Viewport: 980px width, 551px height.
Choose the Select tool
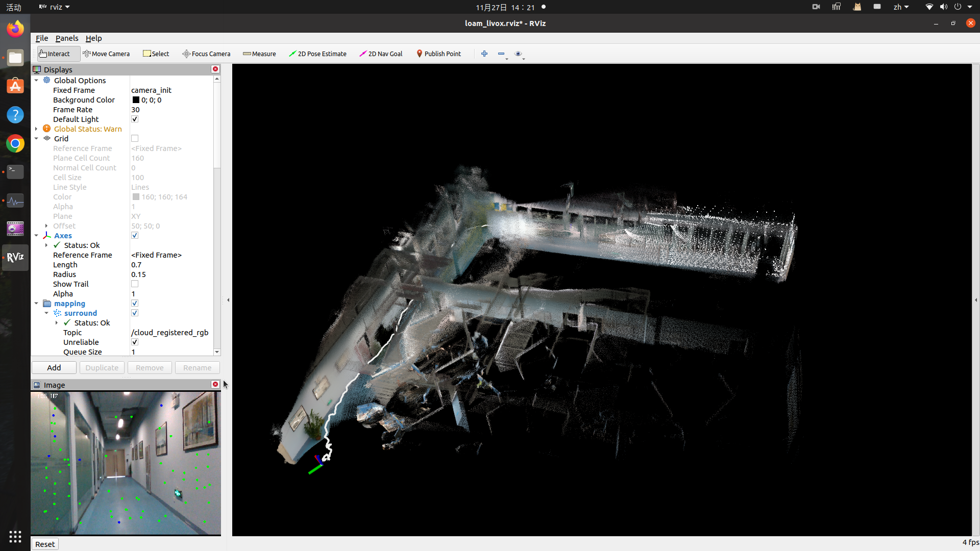(156, 54)
